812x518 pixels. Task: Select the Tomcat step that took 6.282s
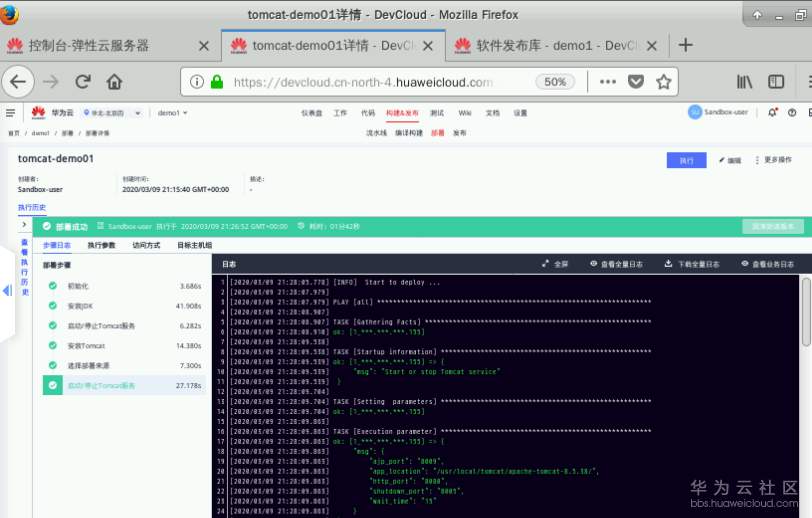click(124, 326)
